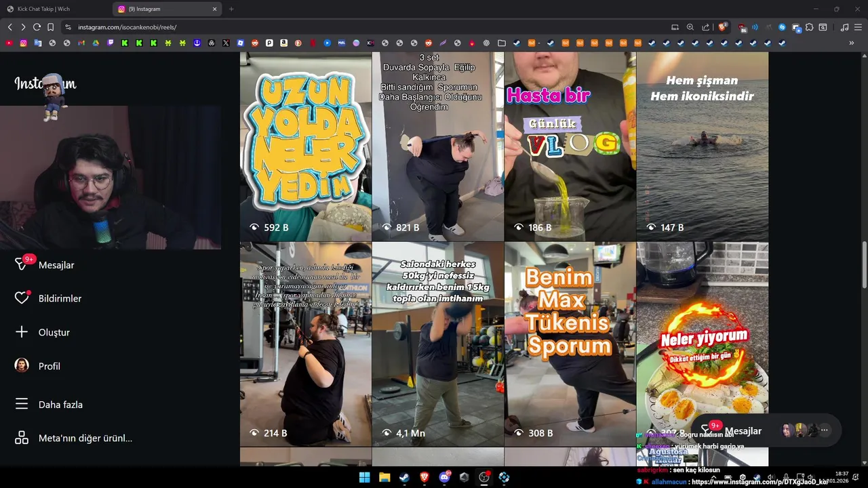Open the reel with 821 B views
Viewport: 868px width, 488px height.
coord(437,146)
